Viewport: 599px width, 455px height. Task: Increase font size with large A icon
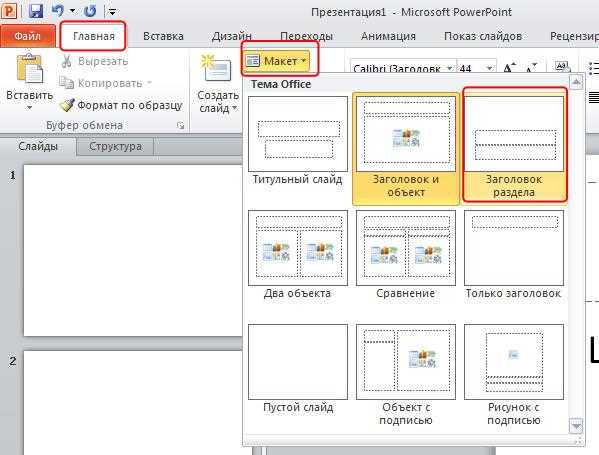[509, 68]
